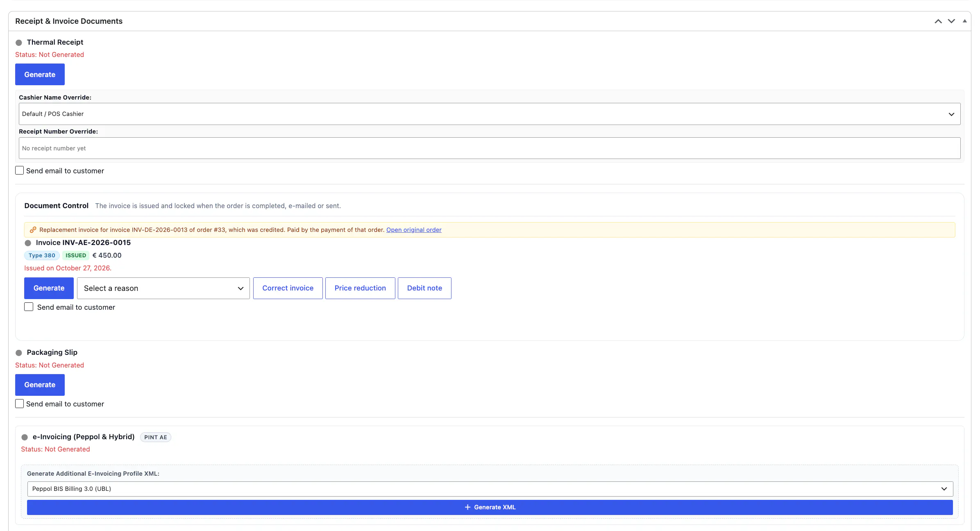
Task: Generate the invoice in Document Control
Action: [x=49, y=288]
